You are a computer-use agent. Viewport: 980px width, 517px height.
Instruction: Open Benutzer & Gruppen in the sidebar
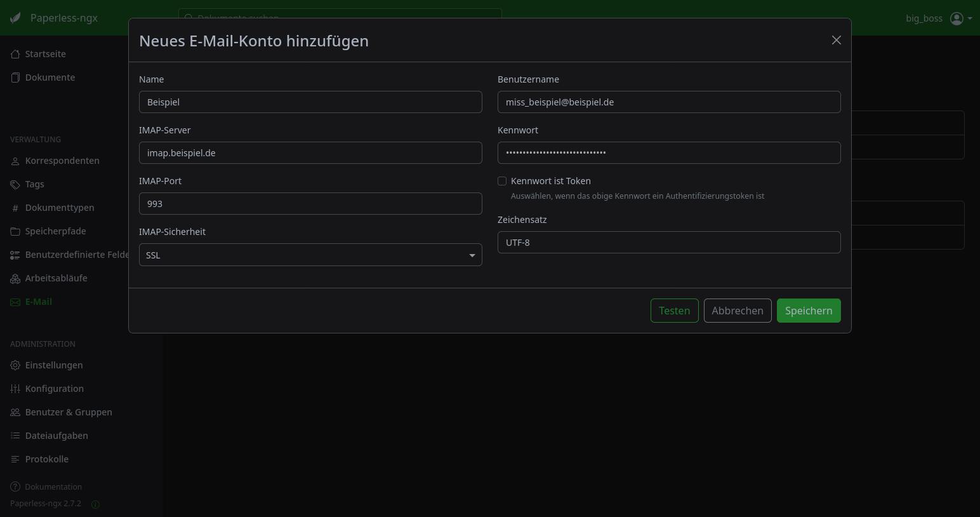[69, 412]
